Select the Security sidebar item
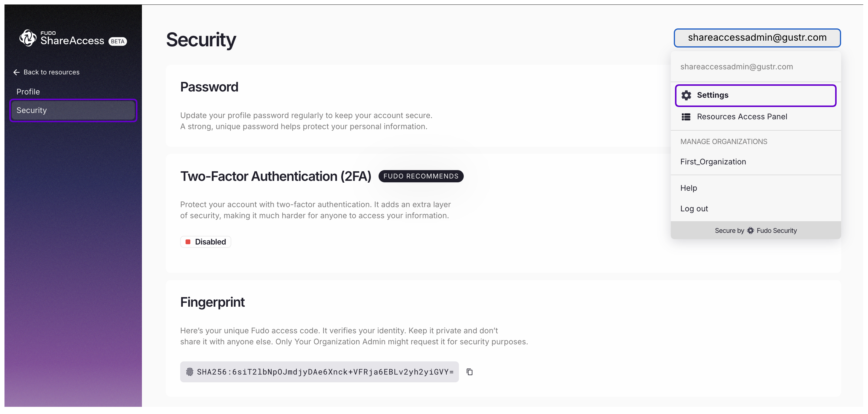Image resolution: width=868 pixels, height=414 pixels. (x=73, y=111)
